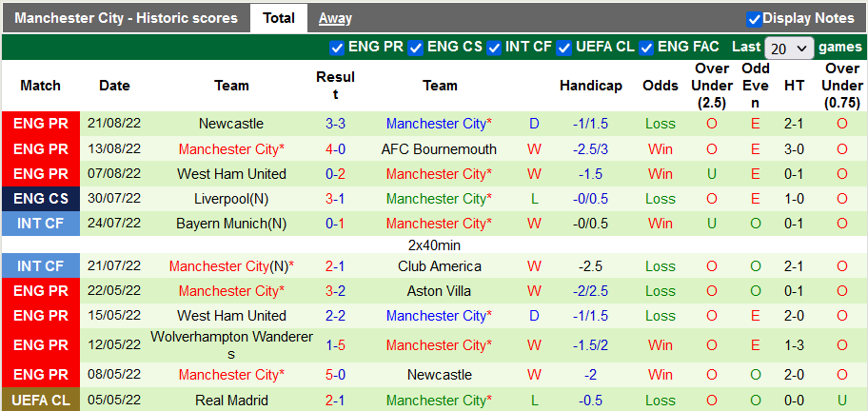Click the UEFA CL league label
Viewport: 868px width, 411px height.
(41, 401)
